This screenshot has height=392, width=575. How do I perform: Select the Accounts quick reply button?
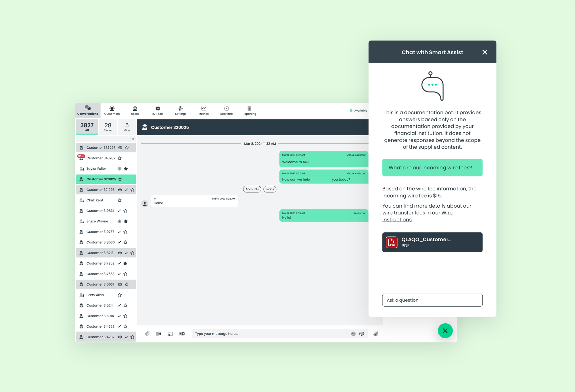[x=252, y=189]
